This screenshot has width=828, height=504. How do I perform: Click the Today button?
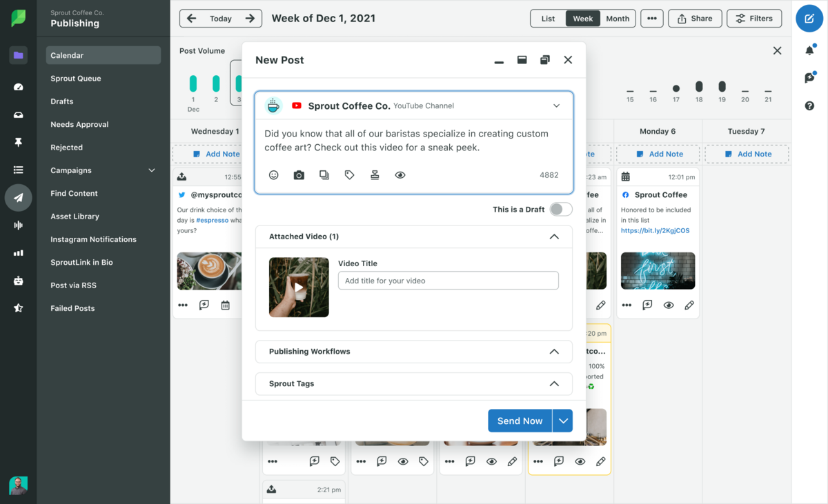click(x=221, y=19)
